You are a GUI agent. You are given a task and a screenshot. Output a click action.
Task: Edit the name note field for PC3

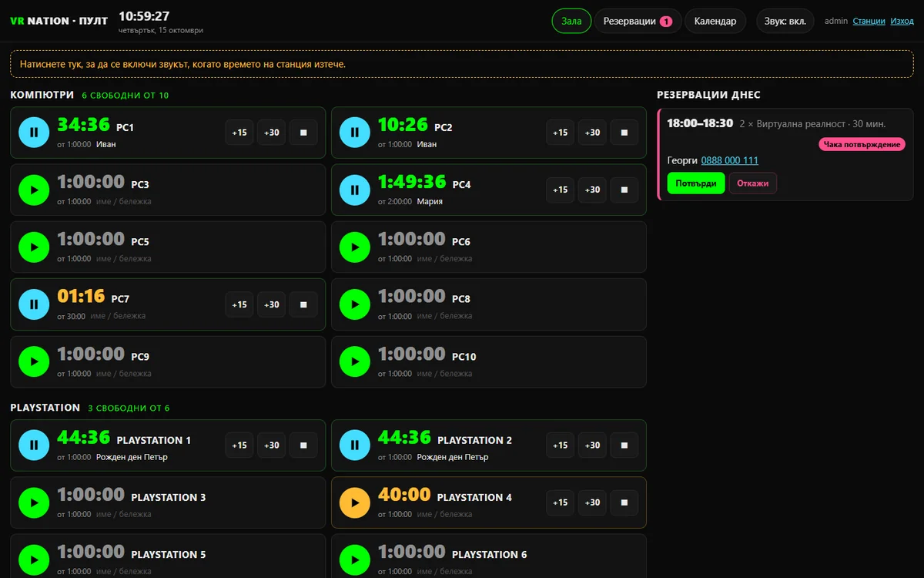pyautogui.click(x=124, y=202)
